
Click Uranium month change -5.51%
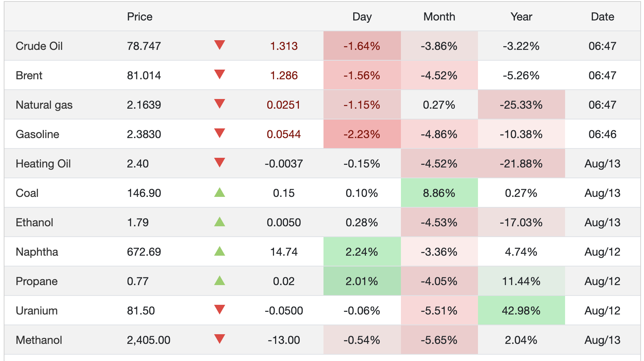pyautogui.click(x=439, y=311)
